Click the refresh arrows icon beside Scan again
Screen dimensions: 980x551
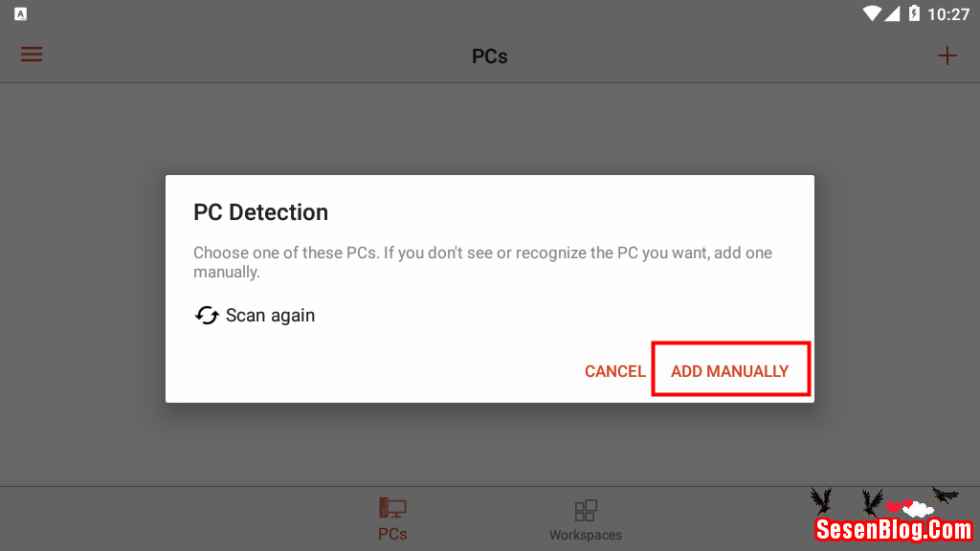(x=207, y=316)
